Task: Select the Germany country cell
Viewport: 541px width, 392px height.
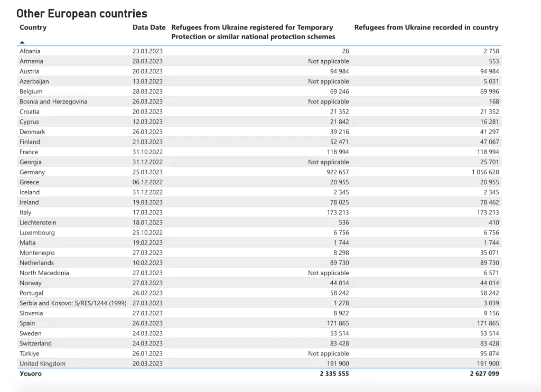Action: click(32, 172)
